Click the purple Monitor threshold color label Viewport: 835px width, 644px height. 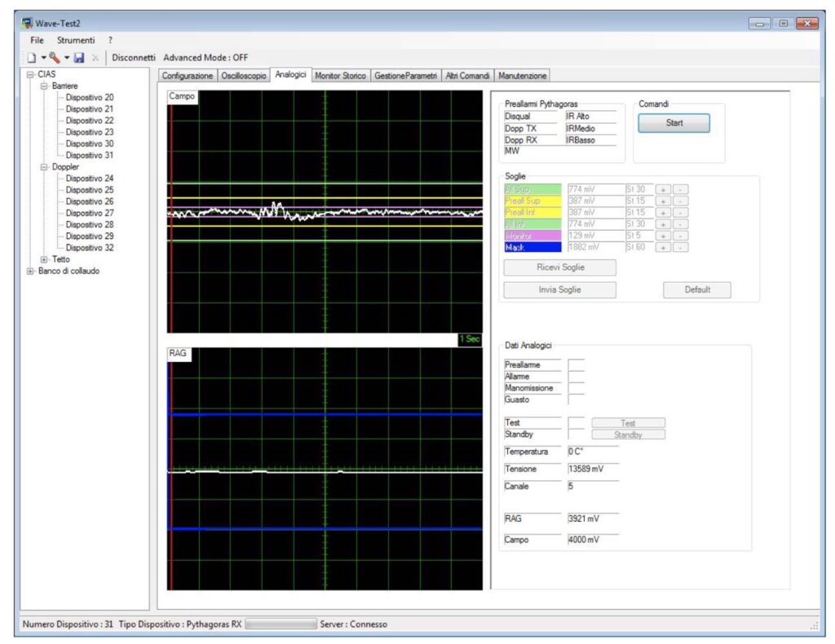533,236
